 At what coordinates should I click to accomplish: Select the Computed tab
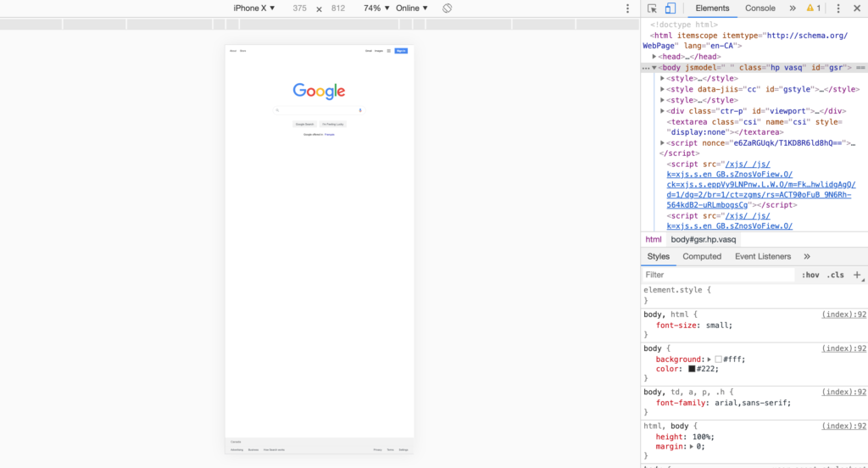point(702,256)
